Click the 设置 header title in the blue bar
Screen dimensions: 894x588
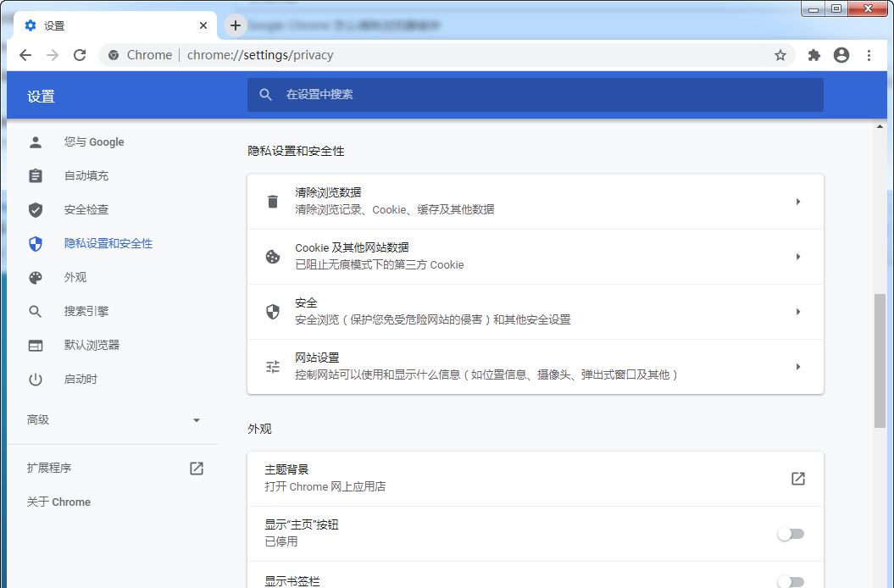coord(41,97)
